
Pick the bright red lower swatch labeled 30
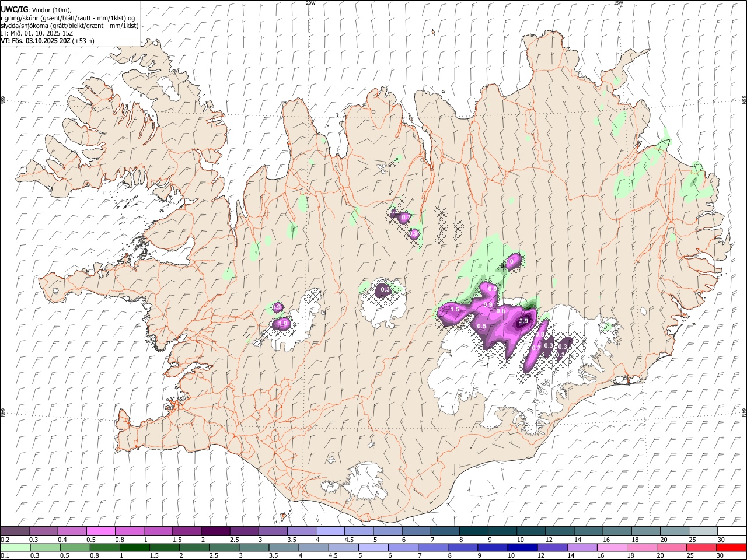pos(731,547)
